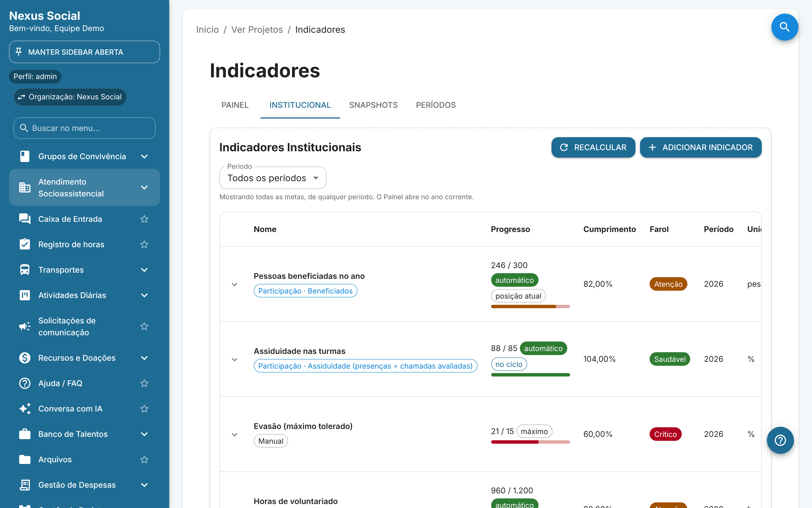Click the Organização: Nexus Social chip
This screenshot has width=812, height=508.
click(x=70, y=97)
